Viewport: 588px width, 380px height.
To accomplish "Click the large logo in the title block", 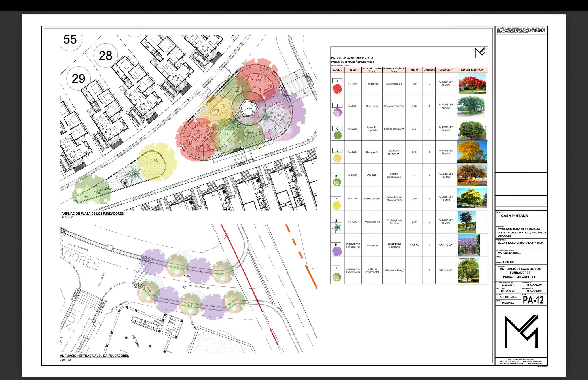I will click(x=521, y=331).
